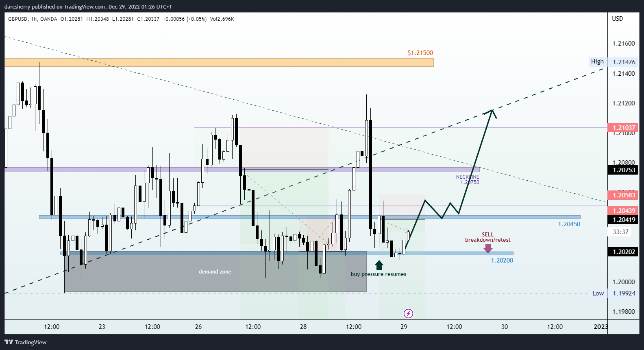Viewport: 644px width, 350px height.
Task: Click the 1.21200 price axis label
Action: pyautogui.click(x=624, y=103)
